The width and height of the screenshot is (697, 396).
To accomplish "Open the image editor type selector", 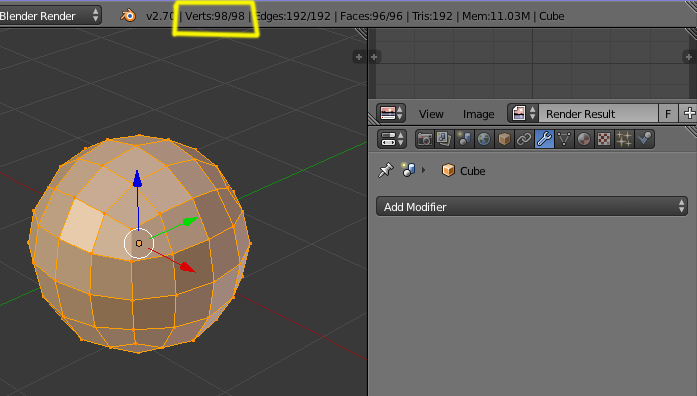I will (x=391, y=113).
